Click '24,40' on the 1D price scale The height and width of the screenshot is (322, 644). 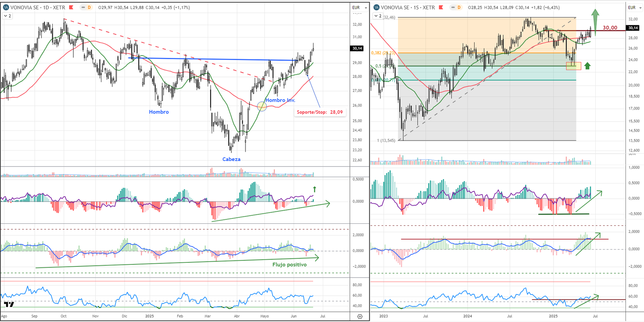pos(357,130)
